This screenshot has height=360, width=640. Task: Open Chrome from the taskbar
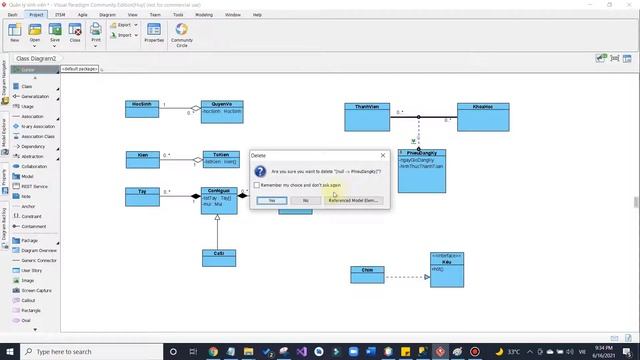[213, 351]
